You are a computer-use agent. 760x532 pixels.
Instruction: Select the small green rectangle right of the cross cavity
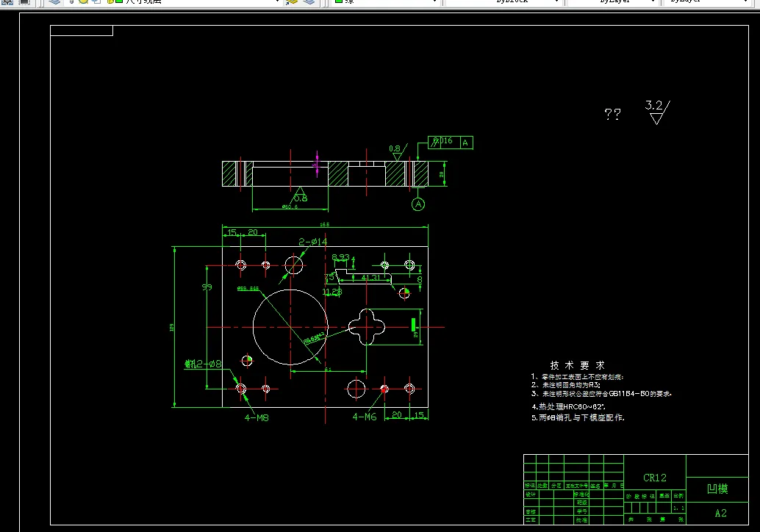click(x=413, y=324)
